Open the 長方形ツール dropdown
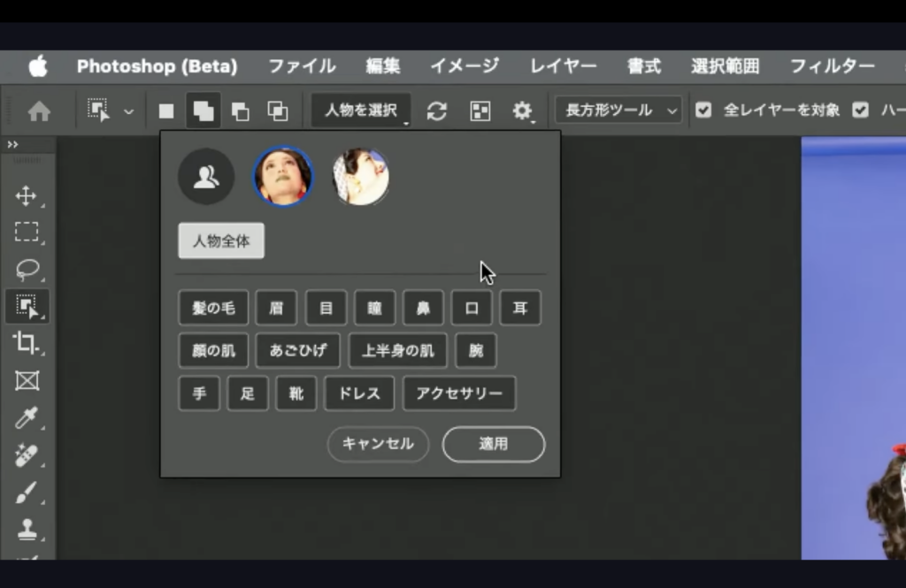 click(618, 111)
